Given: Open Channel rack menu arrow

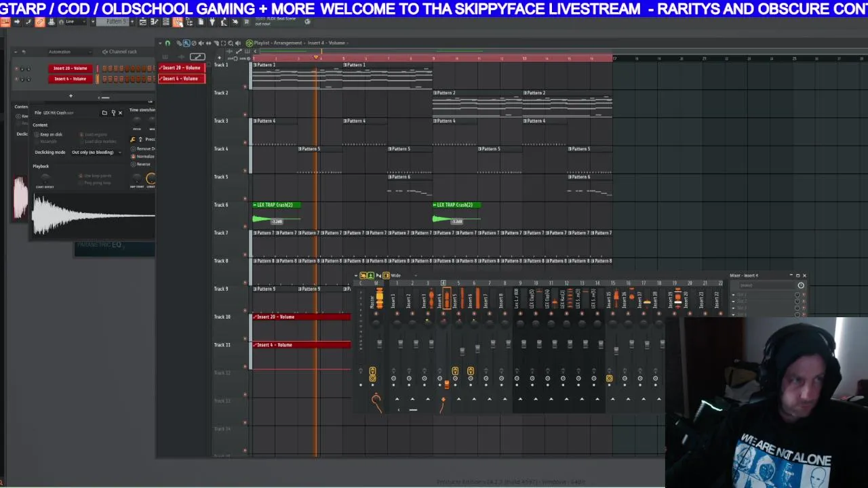Looking at the screenshot, I should pos(16,52).
